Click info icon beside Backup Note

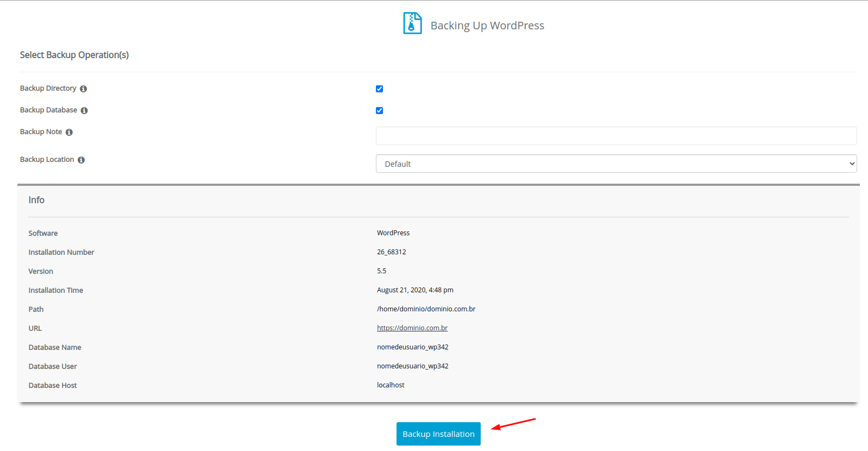[x=69, y=132]
